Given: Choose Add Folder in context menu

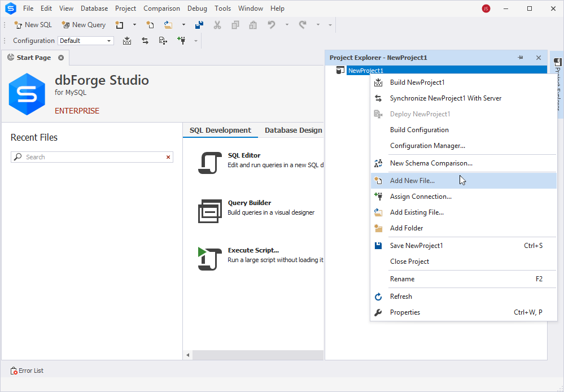Looking at the screenshot, I should pos(464,228).
